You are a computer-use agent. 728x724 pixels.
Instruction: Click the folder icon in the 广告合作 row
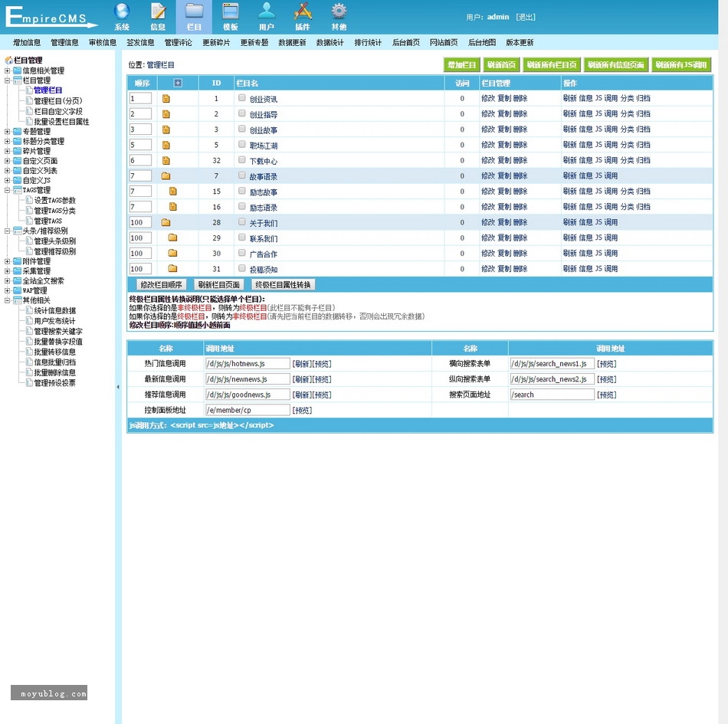tap(172, 253)
